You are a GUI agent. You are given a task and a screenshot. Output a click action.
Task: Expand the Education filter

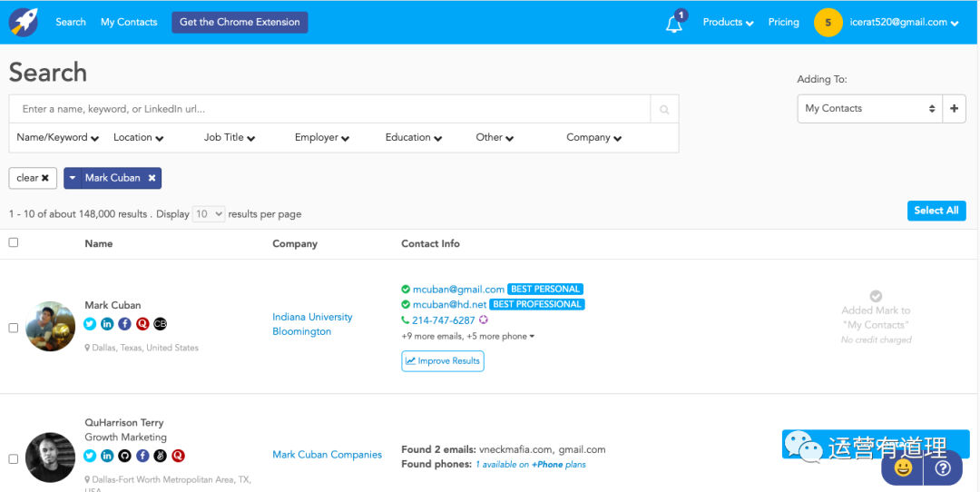414,138
